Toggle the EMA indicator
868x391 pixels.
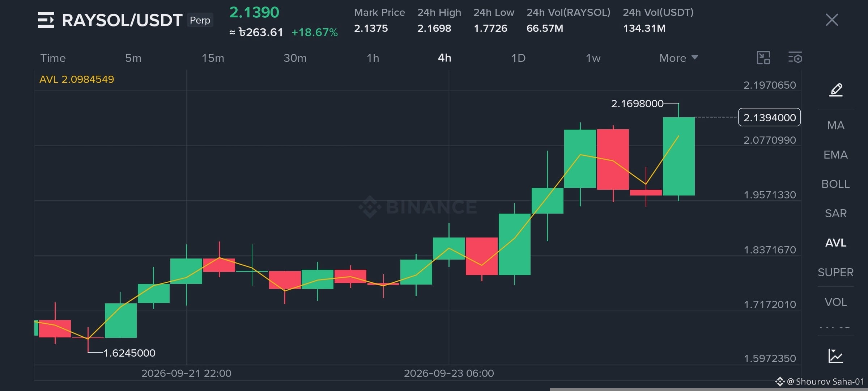pos(836,155)
